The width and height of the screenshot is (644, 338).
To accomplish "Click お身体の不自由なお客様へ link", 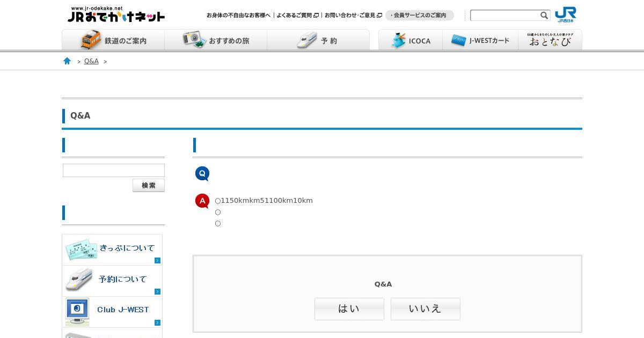I will click(238, 16).
